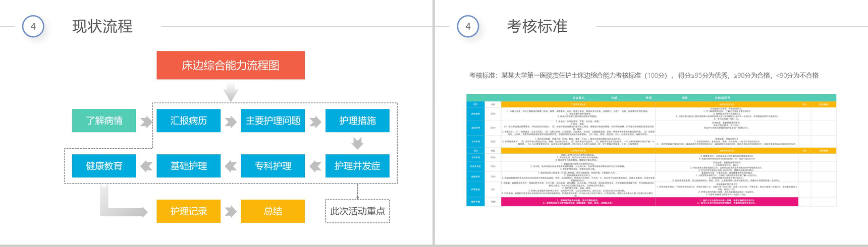This screenshot has width=868, height=247.
Task: Click the 5分 score cell in 护理记录 row
Action: 493,190
